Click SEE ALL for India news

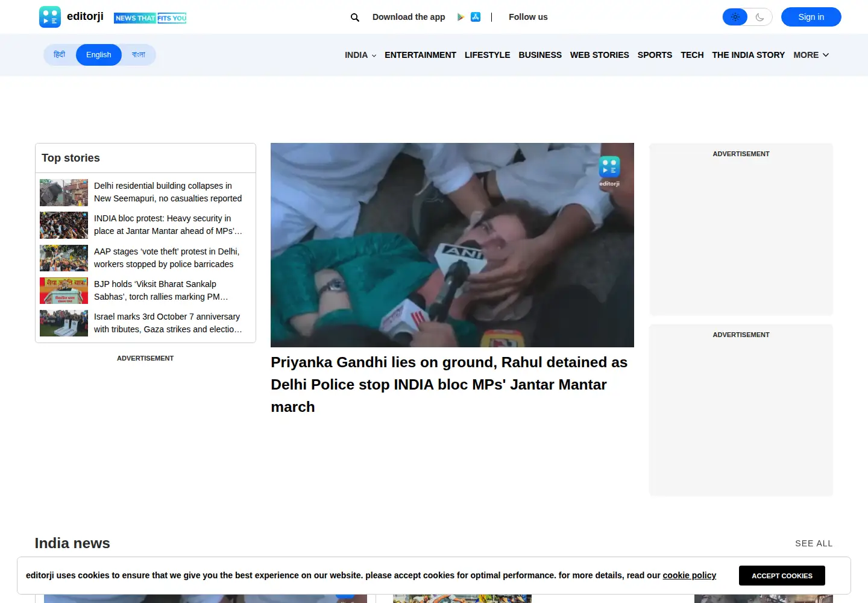point(814,543)
